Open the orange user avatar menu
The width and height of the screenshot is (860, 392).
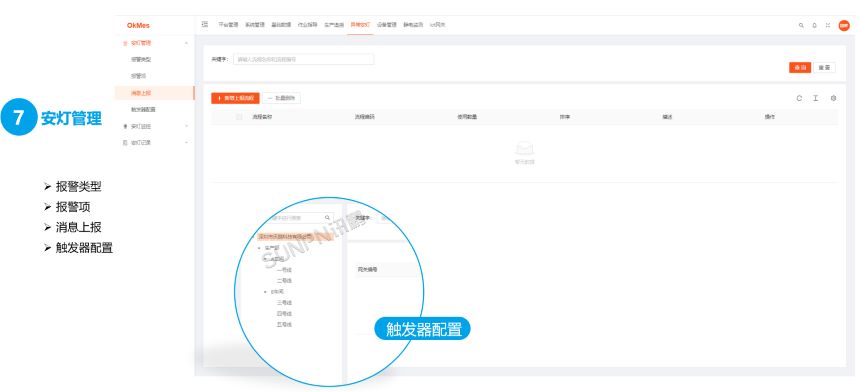844,25
